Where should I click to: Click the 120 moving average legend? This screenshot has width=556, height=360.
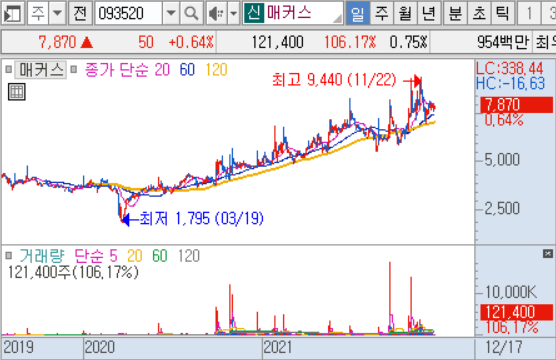click(x=216, y=70)
